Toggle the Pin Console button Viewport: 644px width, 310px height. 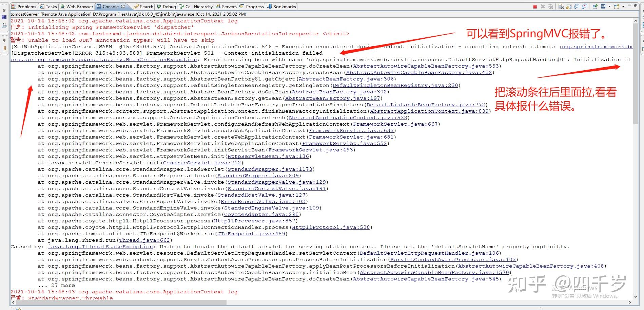click(x=595, y=6)
